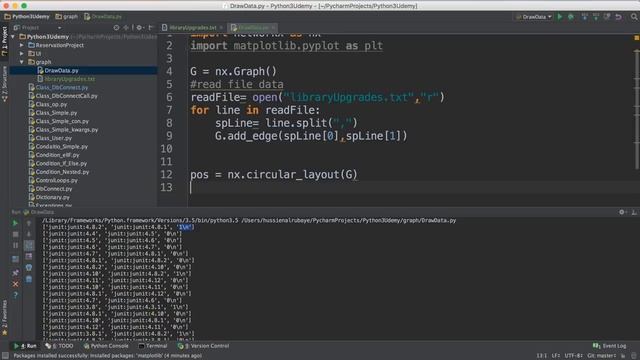Open the Version Control tab
The height and width of the screenshot is (360, 640).
(203, 346)
